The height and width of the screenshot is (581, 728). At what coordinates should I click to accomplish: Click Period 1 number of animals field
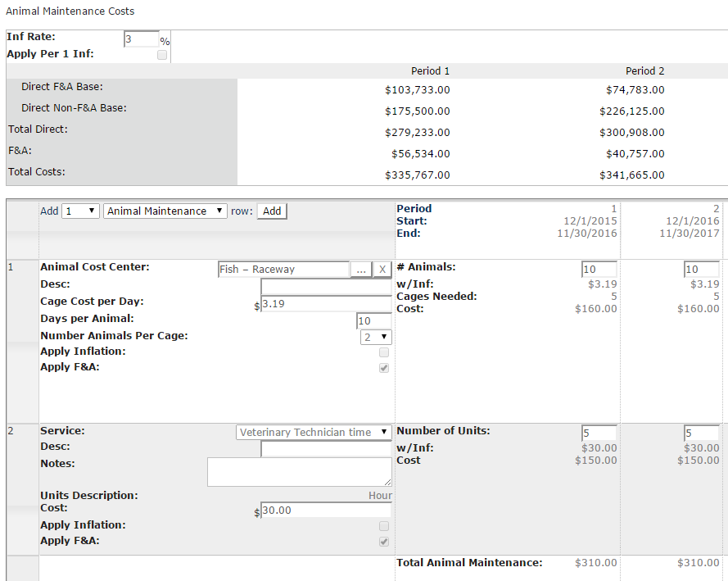(599, 270)
